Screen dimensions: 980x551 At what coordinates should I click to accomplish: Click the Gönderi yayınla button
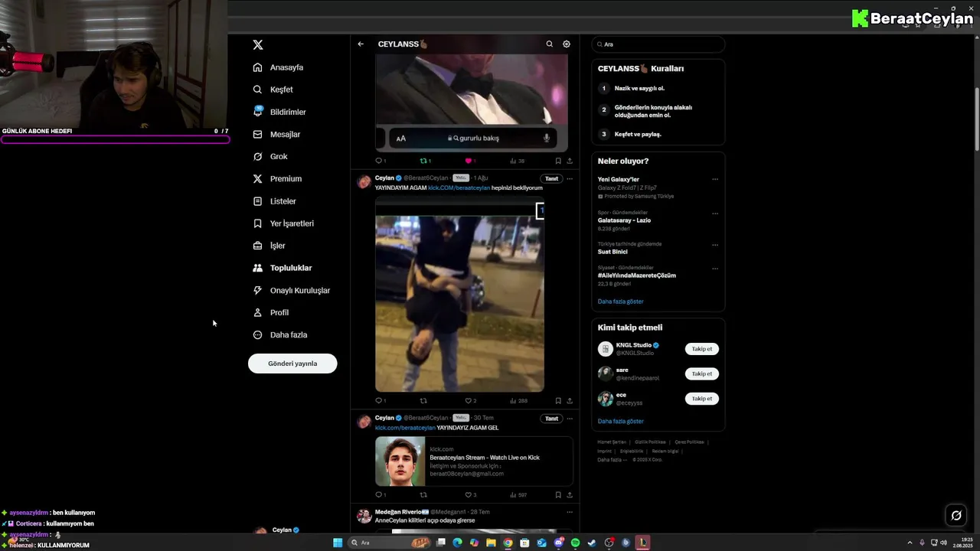[x=292, y=364]
